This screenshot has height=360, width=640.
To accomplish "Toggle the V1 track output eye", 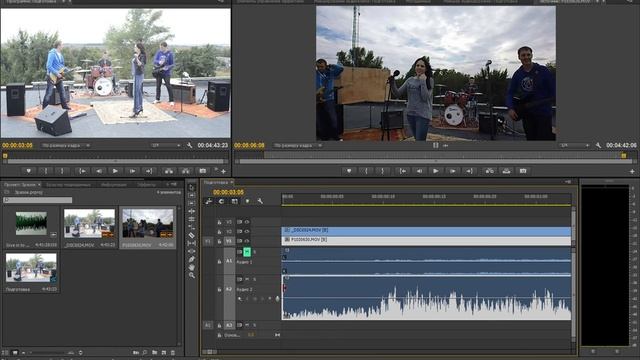I will click(247, 241).
